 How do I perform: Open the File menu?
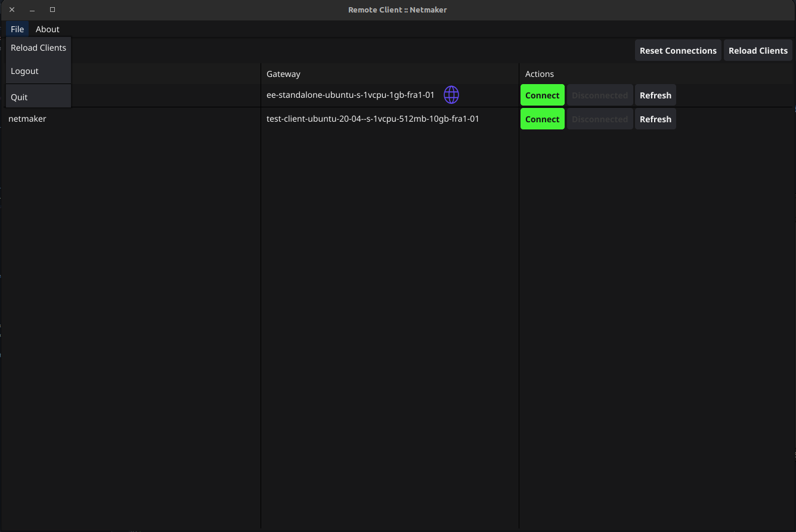point(17,29)
